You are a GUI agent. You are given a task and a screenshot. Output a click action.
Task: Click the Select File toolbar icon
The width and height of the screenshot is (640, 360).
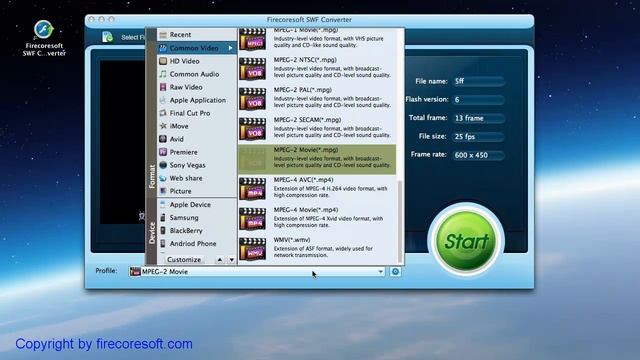(x=107, y=37)
